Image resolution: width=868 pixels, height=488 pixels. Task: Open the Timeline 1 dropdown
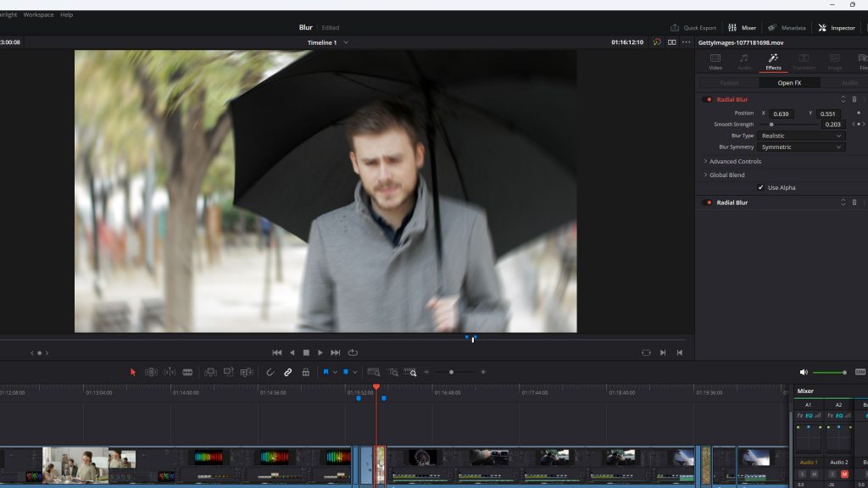click(346, 42)
